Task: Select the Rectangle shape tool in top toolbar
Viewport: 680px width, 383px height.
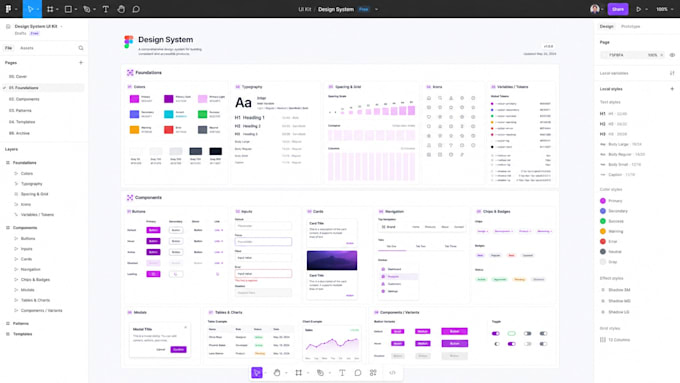Action: point(68,9)
